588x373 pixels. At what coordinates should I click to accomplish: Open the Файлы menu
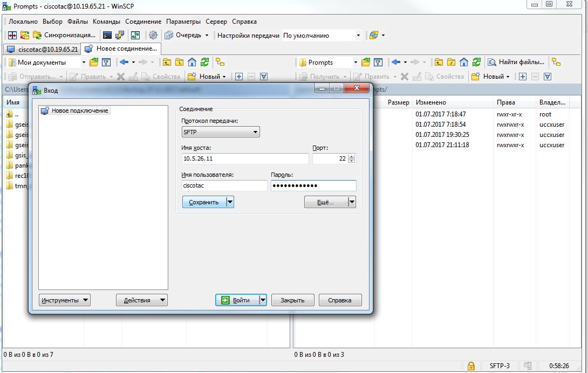[x=78, y=22]
